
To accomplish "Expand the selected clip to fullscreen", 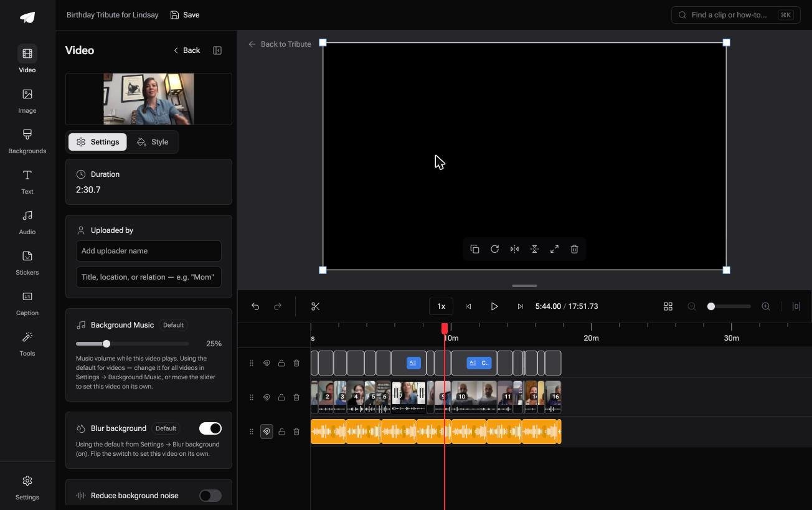I will point(554,249).
